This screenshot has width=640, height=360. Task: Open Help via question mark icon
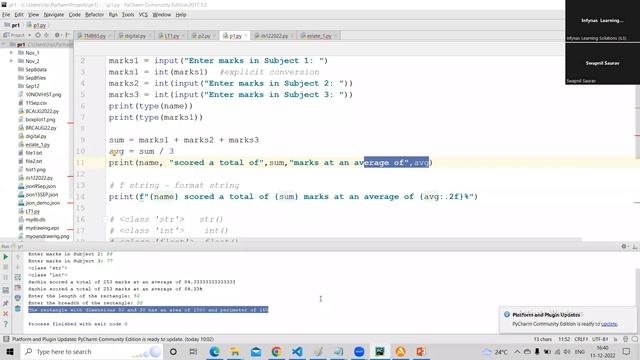(6, 324)
